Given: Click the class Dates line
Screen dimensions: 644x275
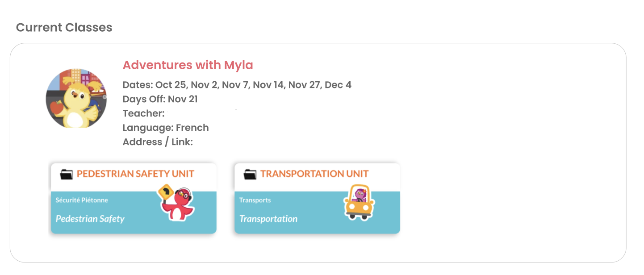Looking at the screenshot, I should coord(237,85).
